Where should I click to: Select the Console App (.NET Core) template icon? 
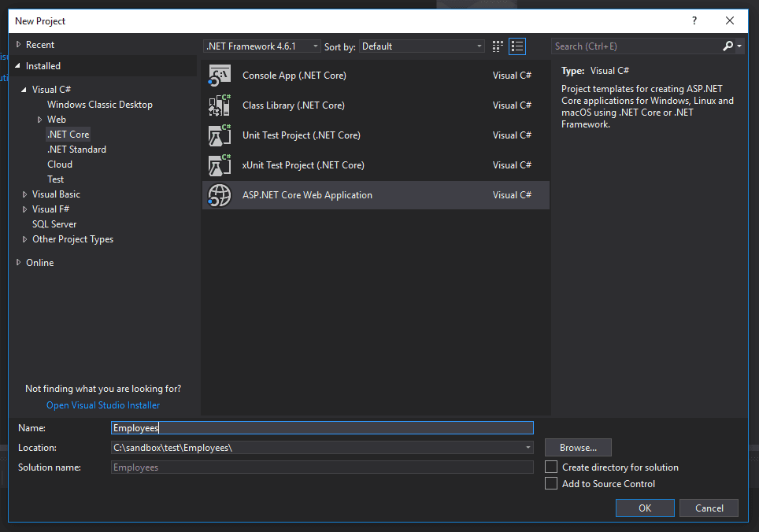pos(220,76)
